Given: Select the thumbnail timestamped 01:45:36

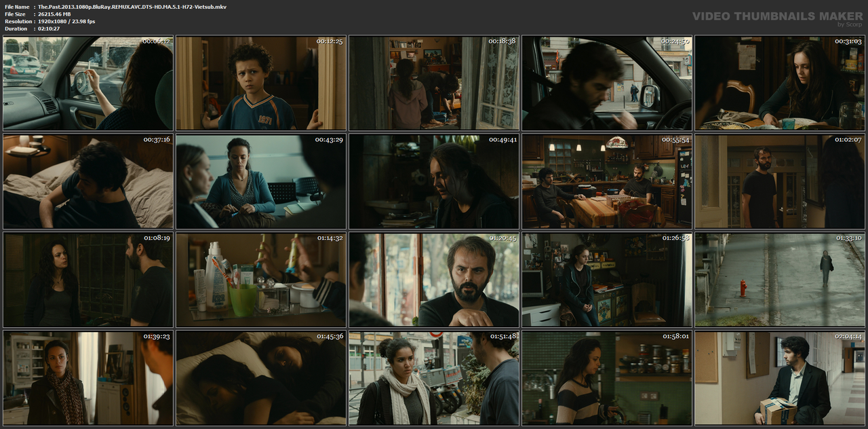Looking at the screenshot, I should pyautogui.click(x=261, y=378).
